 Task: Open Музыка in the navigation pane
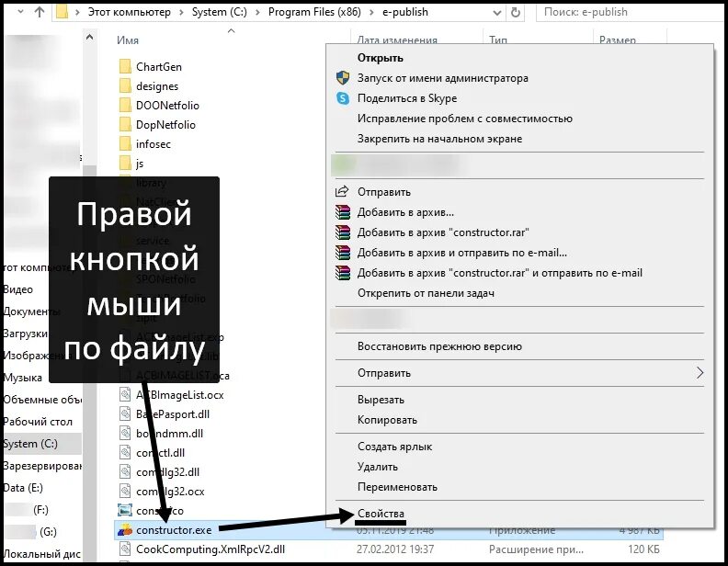tap(22, 378)
